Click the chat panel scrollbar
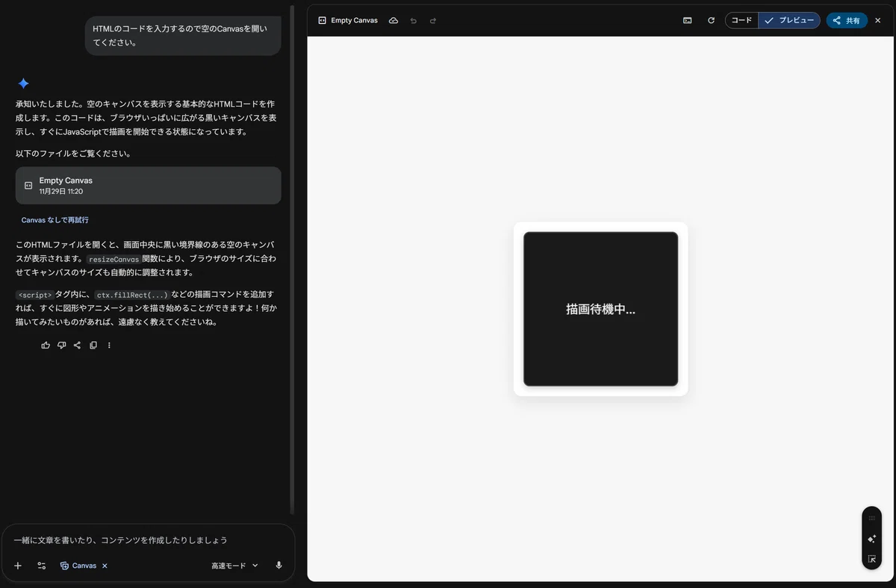 292,261
